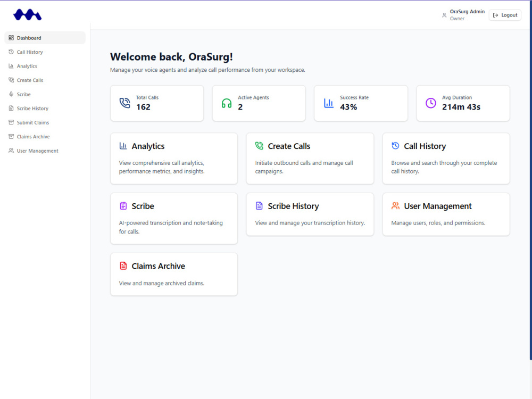This screenshot has height=399, width=532.
Task: Click the Owner role label
Action: tap(457, 19)
